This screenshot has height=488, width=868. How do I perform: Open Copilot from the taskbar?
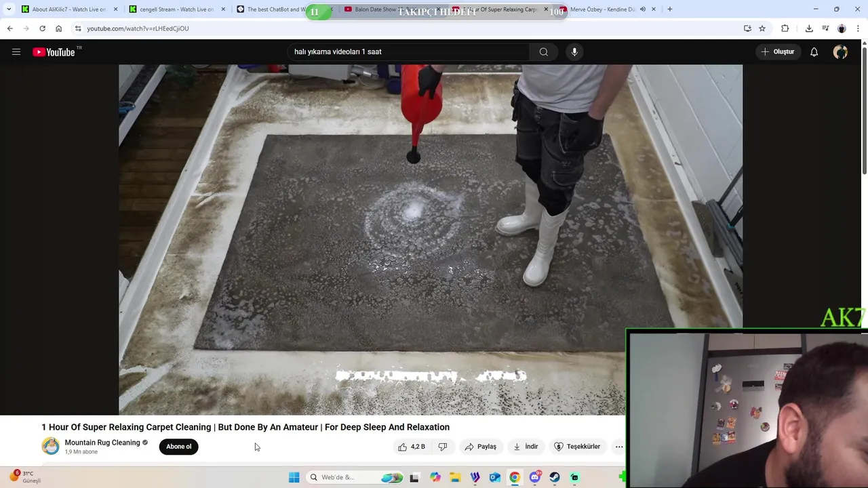435,477
